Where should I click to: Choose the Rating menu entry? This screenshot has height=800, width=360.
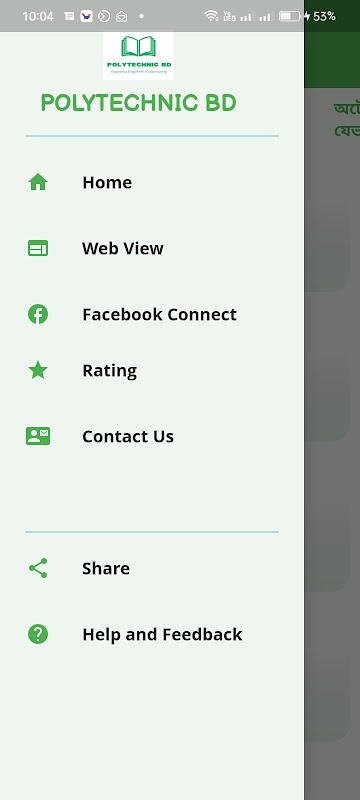tap(152, 370)
